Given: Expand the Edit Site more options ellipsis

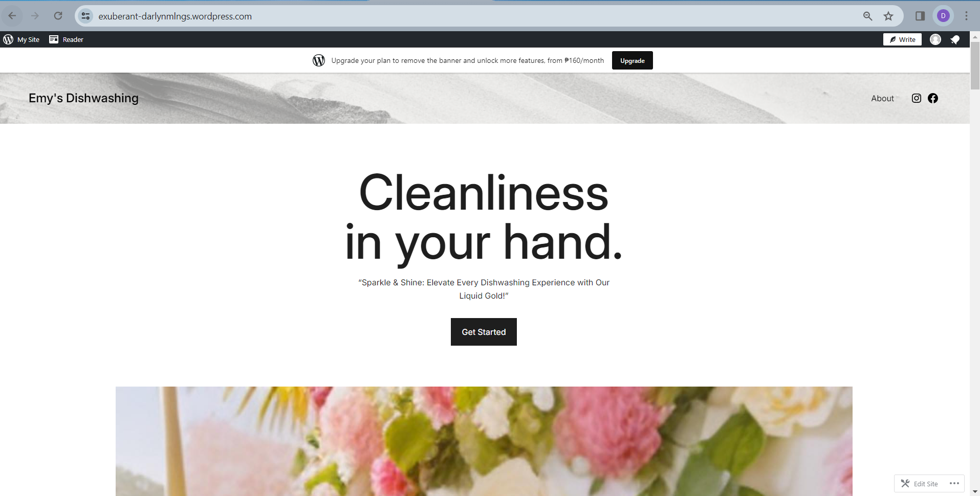Looking at the screenshot, I should pyautogui.click(x=954, y=483).
